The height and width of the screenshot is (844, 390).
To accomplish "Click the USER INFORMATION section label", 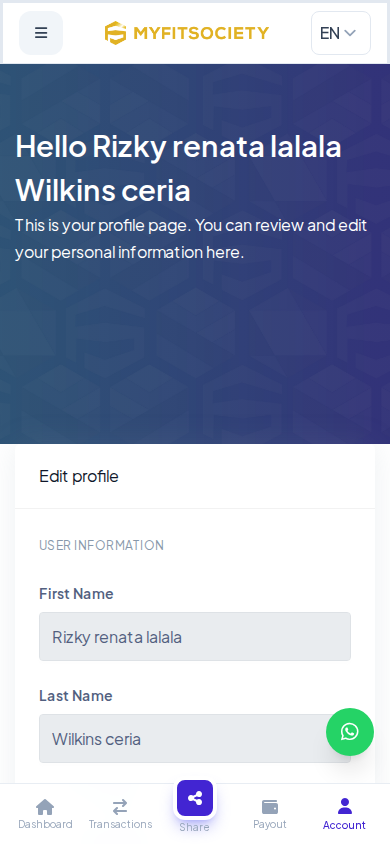I will pos(102,545).
